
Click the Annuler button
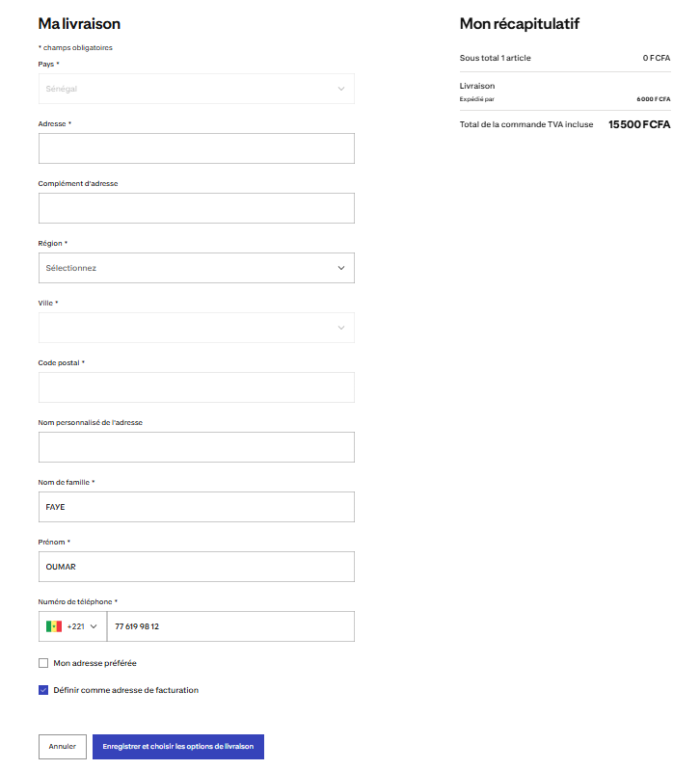click(63, 747)
